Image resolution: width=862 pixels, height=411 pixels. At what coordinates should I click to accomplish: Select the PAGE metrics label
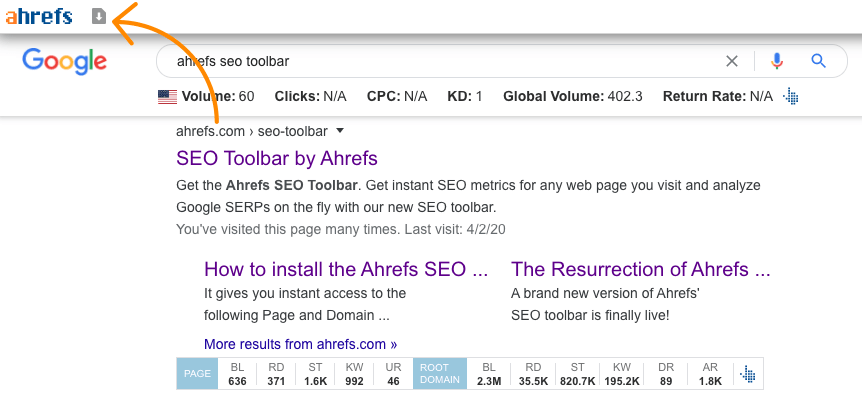(x=197, y=374)
